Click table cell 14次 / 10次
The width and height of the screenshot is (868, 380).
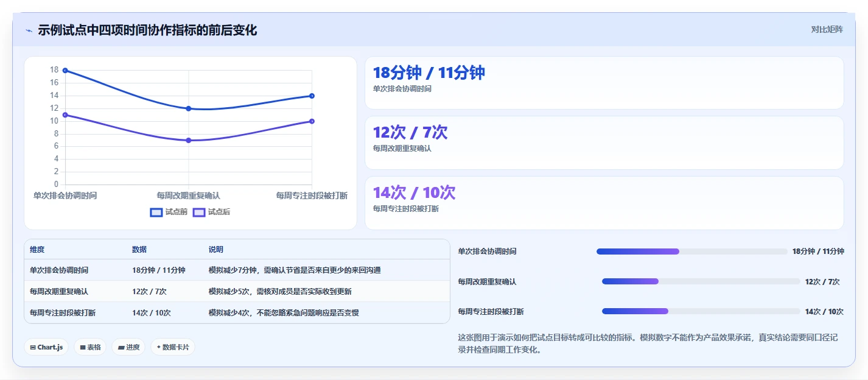point(152,313)
